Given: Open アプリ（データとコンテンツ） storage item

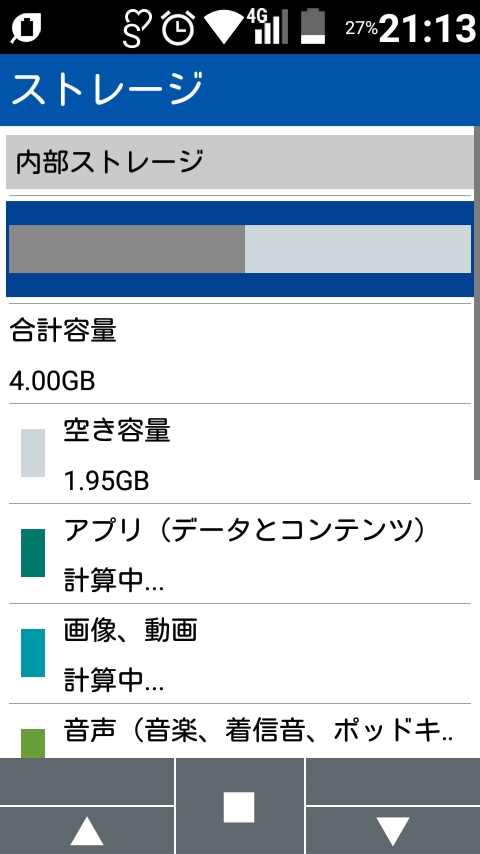Looking at the screenshot, I should (239, 553).
